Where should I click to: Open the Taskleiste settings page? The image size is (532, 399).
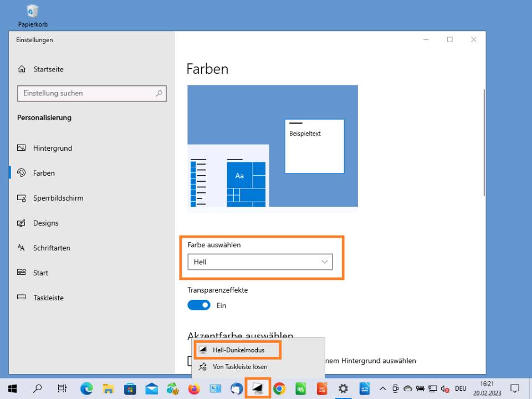pos(48,298)
